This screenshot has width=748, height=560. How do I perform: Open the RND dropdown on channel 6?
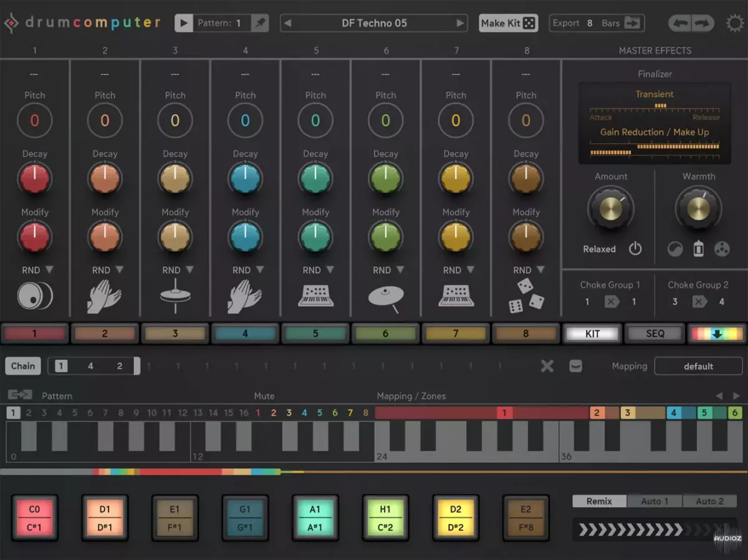click(x=390, y=270)
